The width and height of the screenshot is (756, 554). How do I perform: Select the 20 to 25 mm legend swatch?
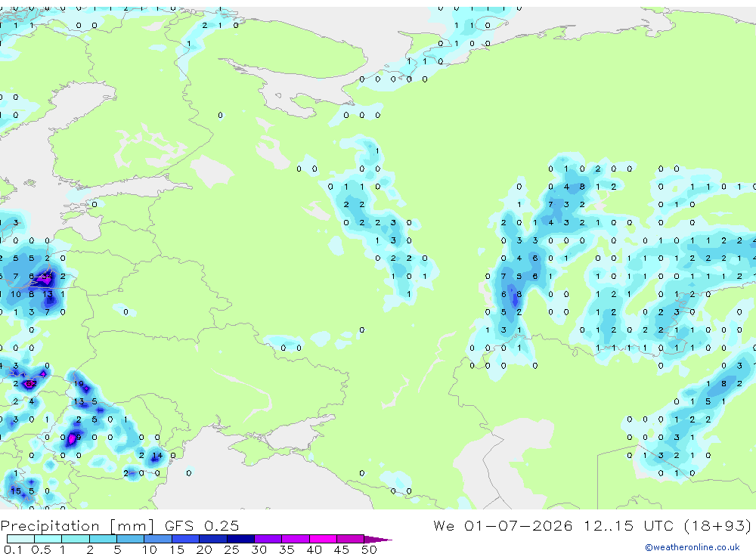coord(213,539)
